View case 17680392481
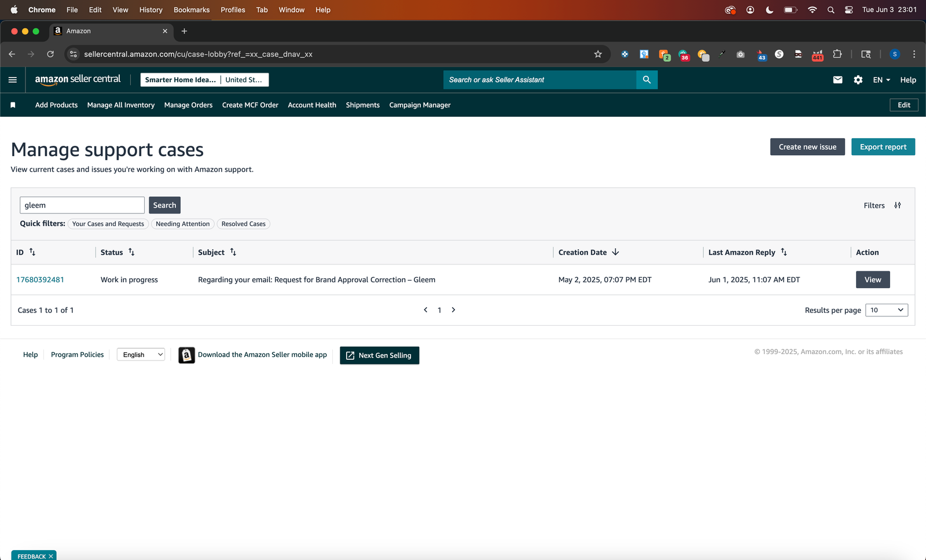The width and height of the screenshot is (926, 560). click(x=873, y=280)
